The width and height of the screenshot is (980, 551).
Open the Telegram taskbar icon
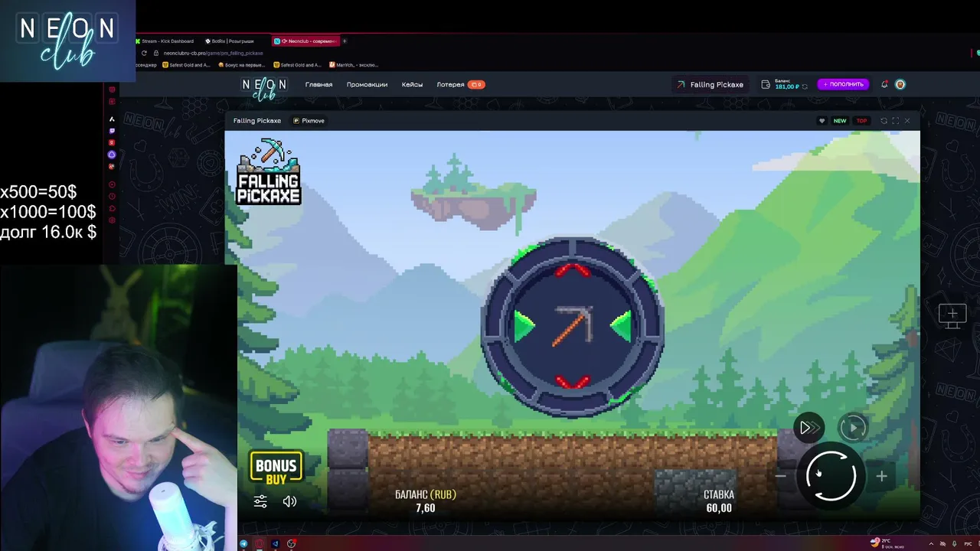pos(243,544)
